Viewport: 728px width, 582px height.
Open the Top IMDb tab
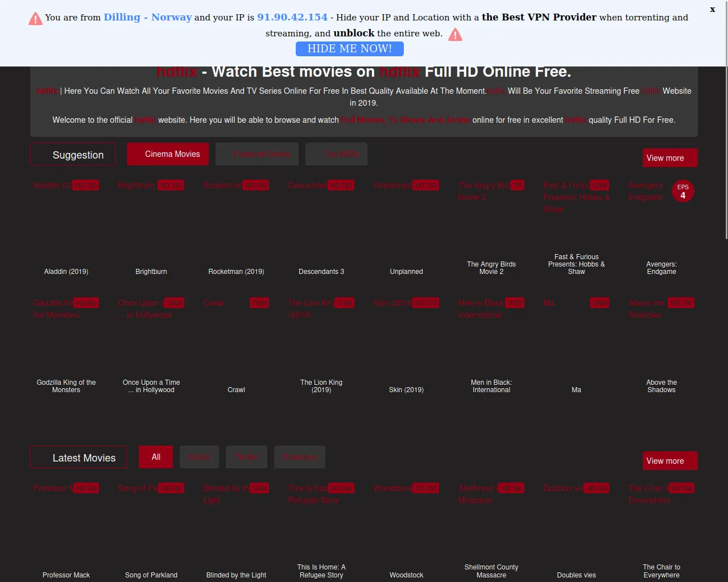[337, 154]
